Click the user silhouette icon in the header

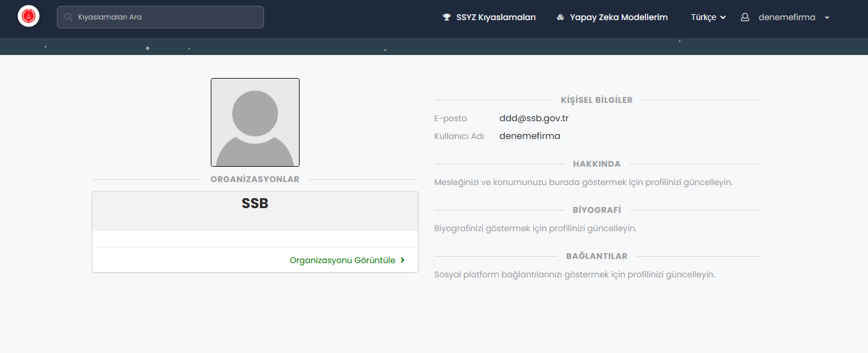pyautogui.click(x=745, y=18)
